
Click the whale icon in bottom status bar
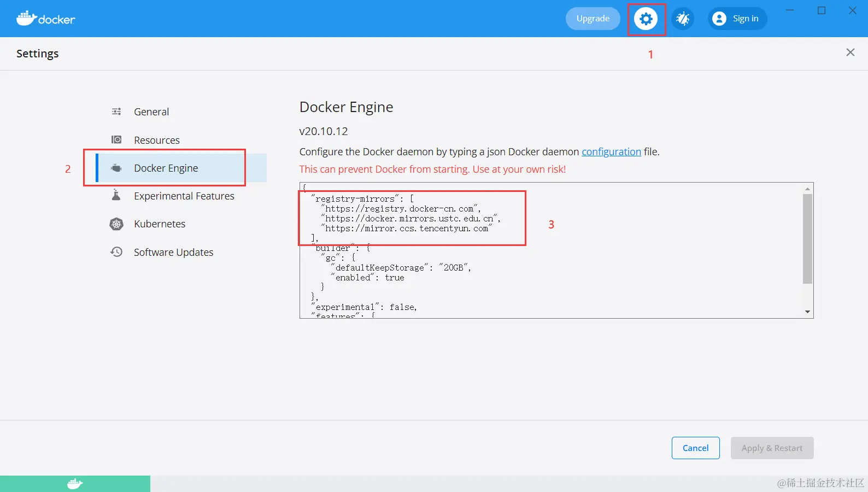coord(75,484)
